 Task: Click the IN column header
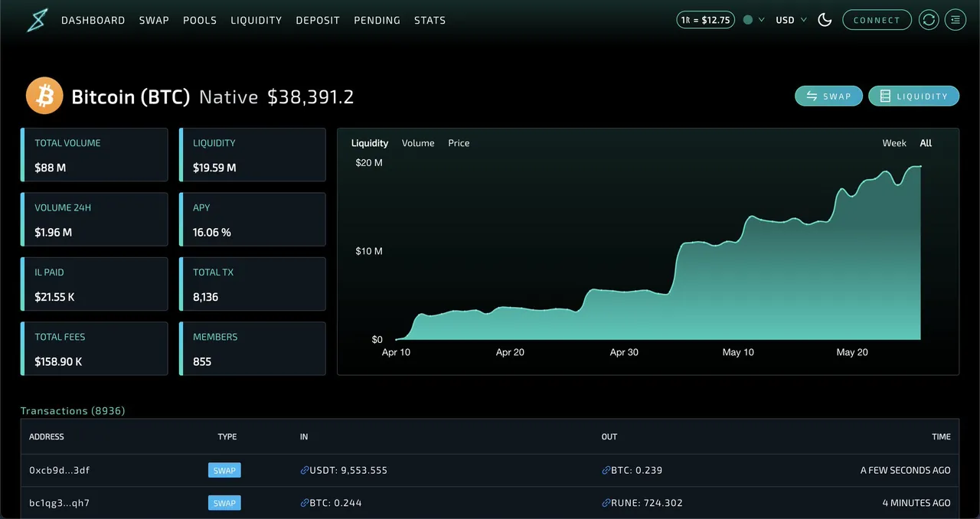coord(304,437)
